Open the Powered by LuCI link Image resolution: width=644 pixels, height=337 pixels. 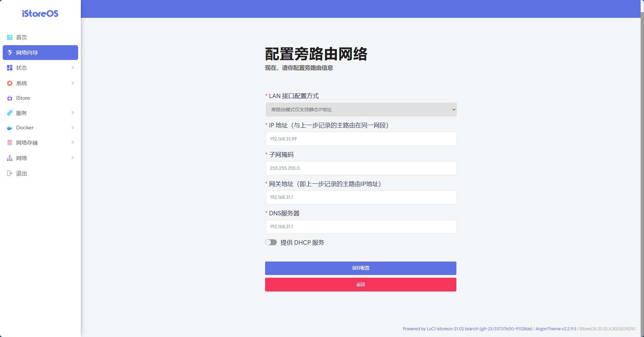click(x=468, y=329)
